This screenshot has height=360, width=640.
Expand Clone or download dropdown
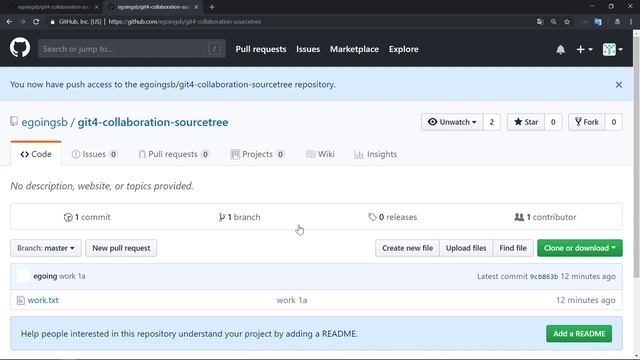tap(580, 248)
